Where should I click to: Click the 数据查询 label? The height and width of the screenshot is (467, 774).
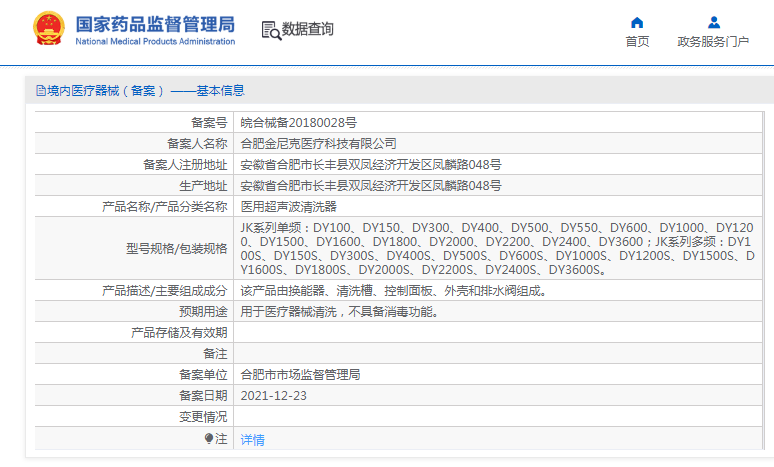(308, 29)
